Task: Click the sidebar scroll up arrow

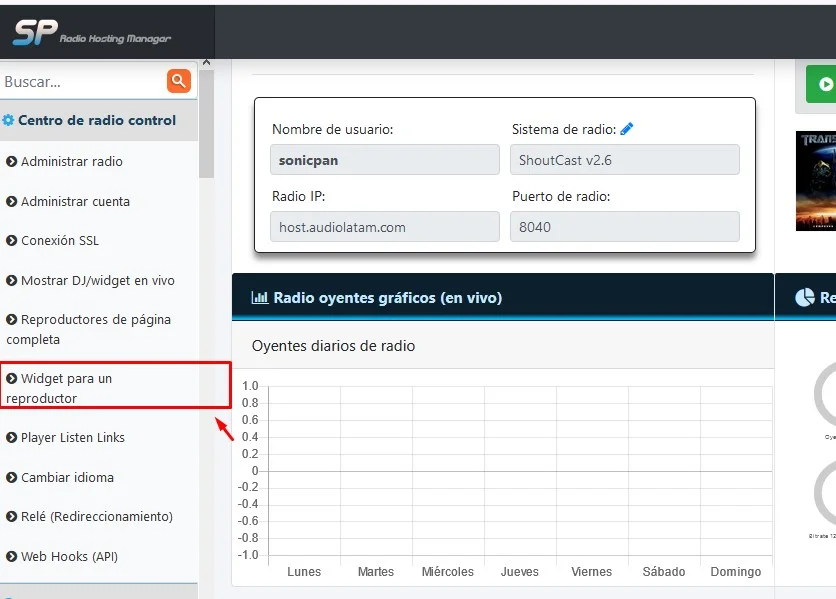Action: click(206, 63)
